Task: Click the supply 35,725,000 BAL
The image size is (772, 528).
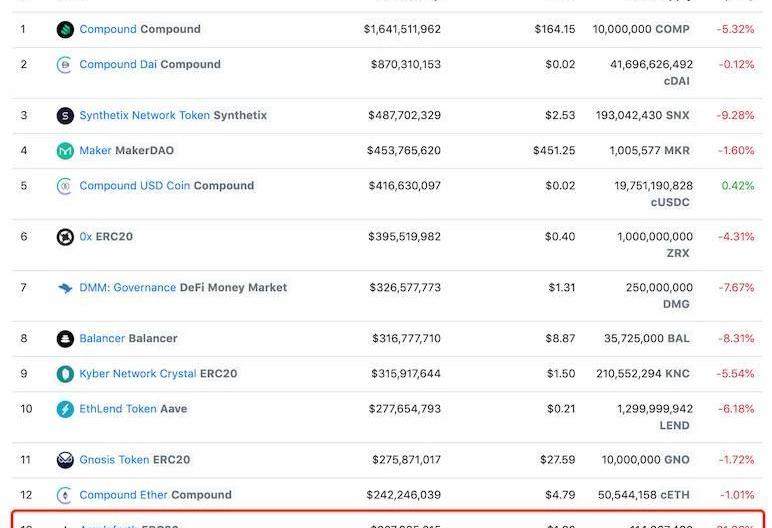Action: point(647,338)
